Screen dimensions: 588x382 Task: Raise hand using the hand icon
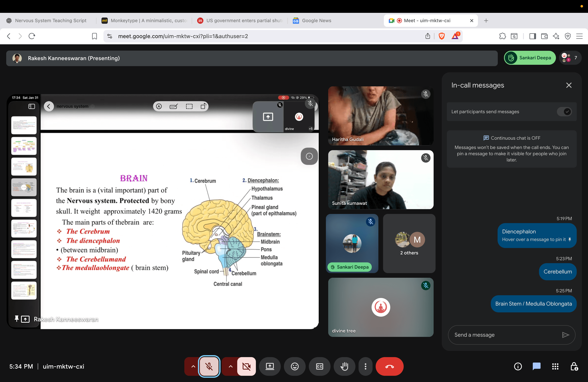click(344, 366)
